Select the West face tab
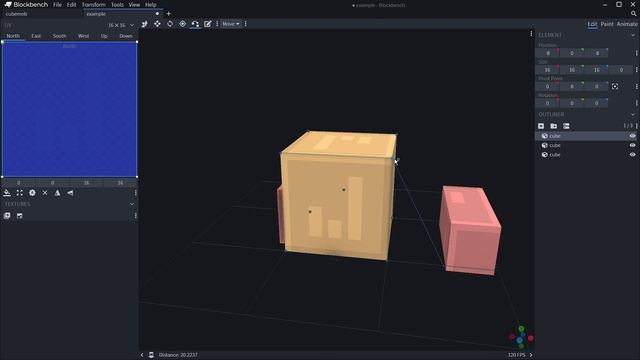 click(x=83, y=36)
